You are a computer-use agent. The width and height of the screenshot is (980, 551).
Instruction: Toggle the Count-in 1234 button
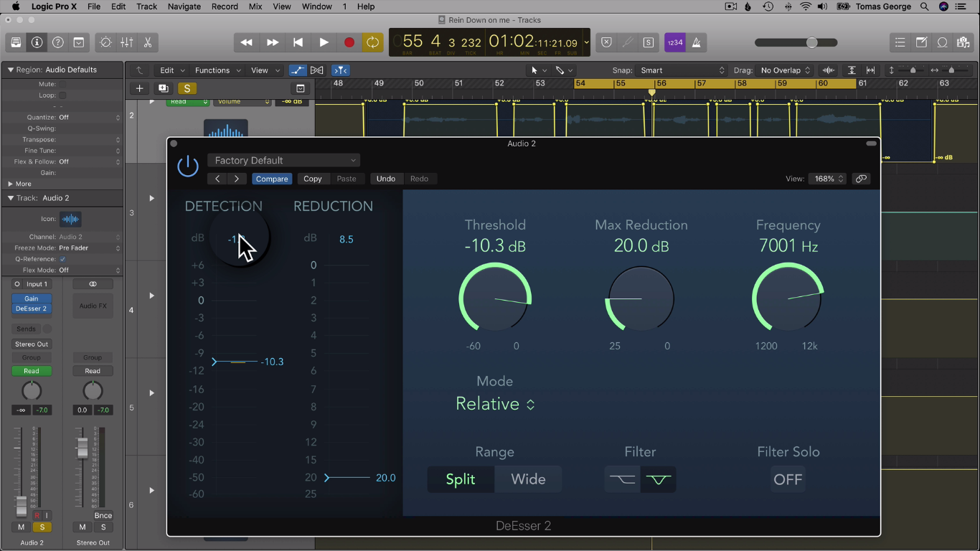click(674, 42)
